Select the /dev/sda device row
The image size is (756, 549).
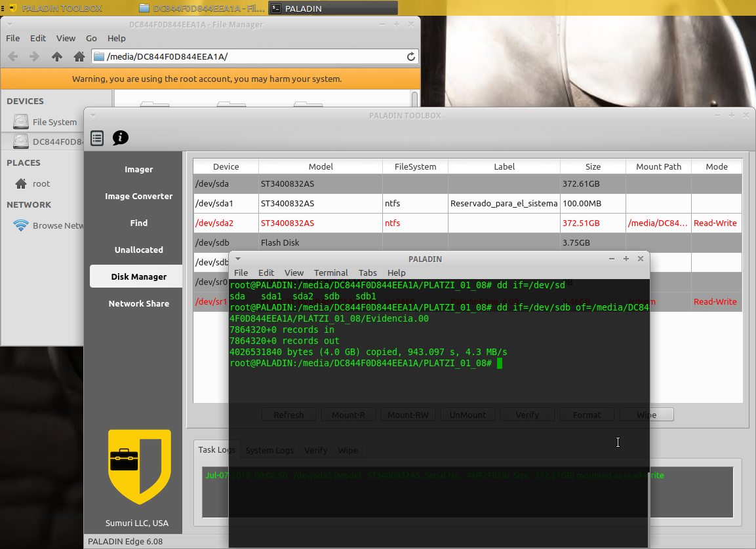tap(468, 183)
